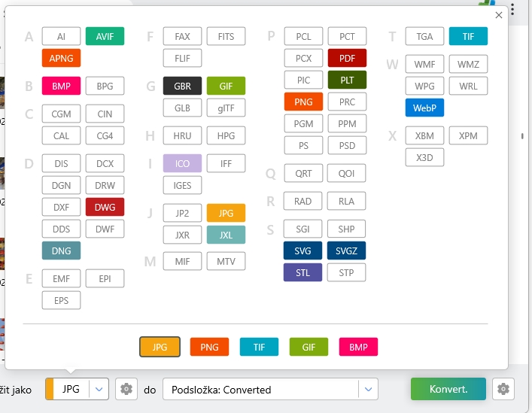Viewport: 532px width, 413px height.
Task: Select the DNG format
Action: [61, 251]
